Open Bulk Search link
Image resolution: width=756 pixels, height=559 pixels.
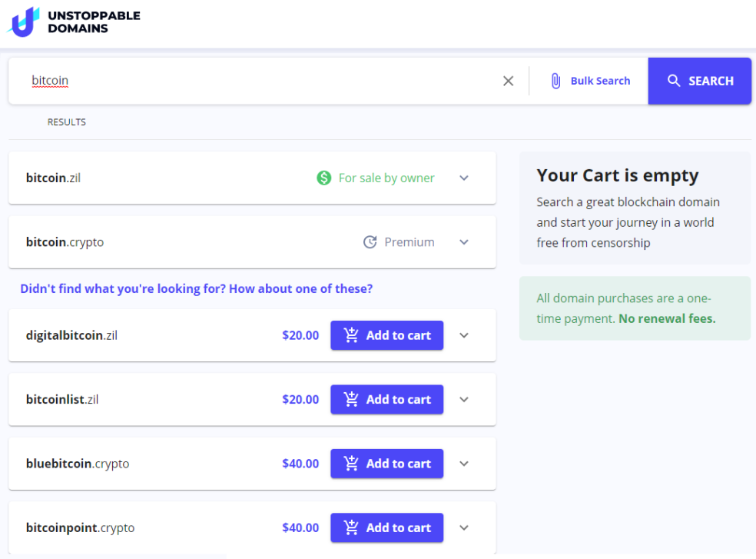pyautogui.click(x=600, y=81)
